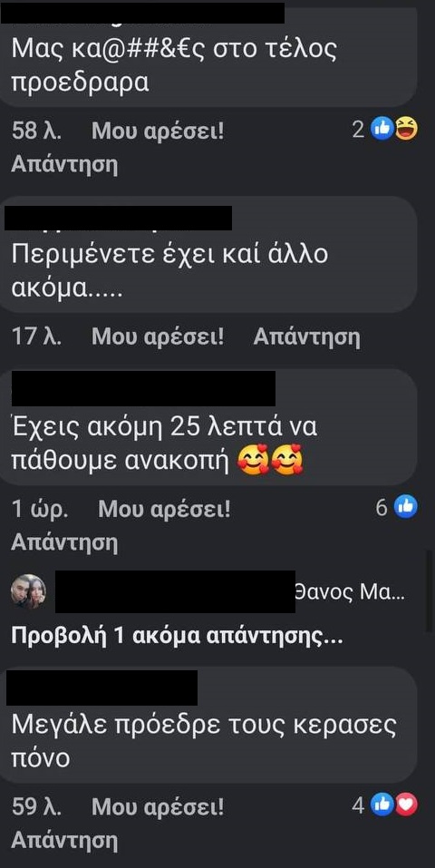435x868 pixels.
Task: Open the couple profile picture thumbnail
Action: pyautogui.click(x=29, y=591)
